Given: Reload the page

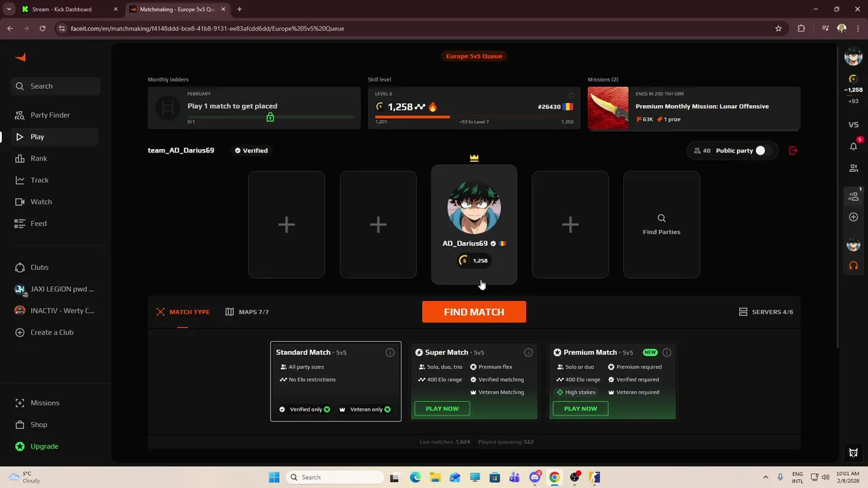Looking at the screenshot, I should point(42,28).
